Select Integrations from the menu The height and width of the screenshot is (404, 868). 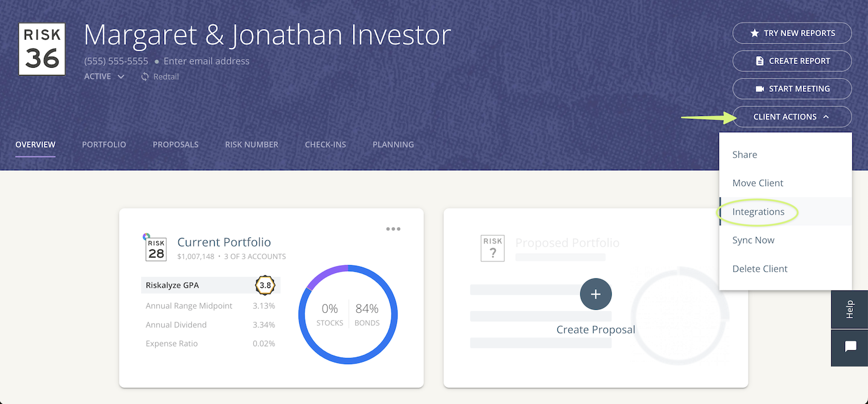(758, 211)
